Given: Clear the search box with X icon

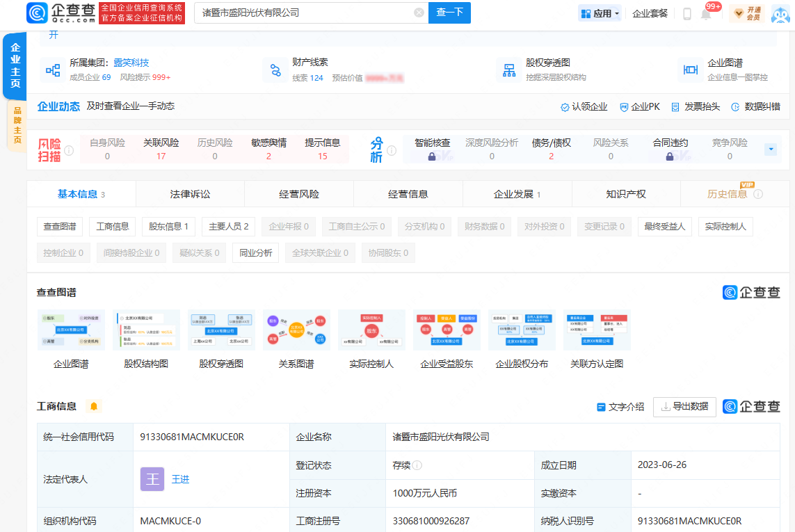Looking at the screenshot, I should pos(419,13).
